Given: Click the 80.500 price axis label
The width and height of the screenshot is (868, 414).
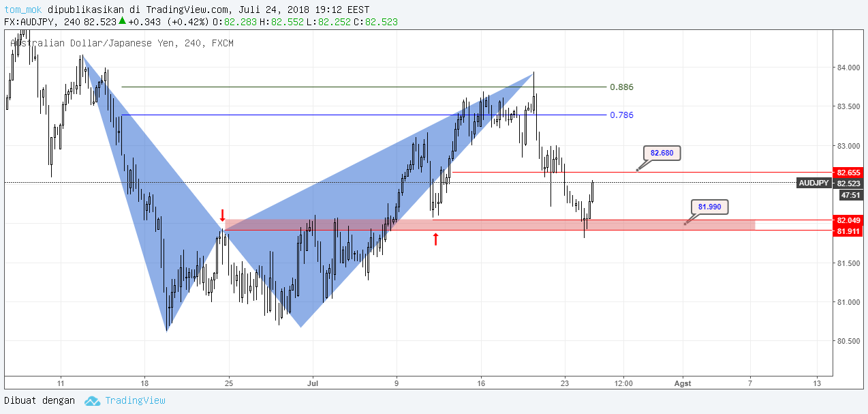Looking at the screenshot, I should 849,341.
